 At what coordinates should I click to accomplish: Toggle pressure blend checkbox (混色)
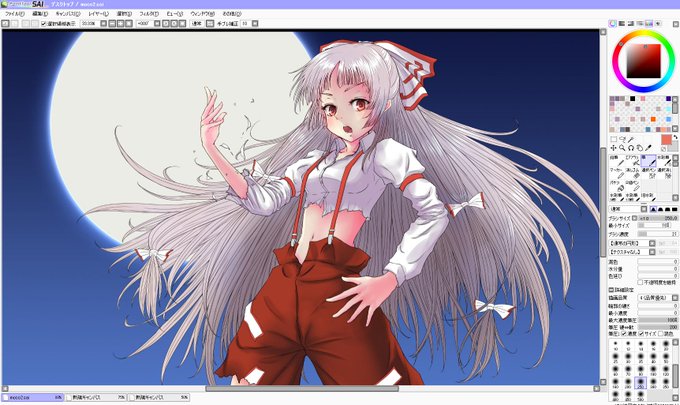tap(660, 333)
